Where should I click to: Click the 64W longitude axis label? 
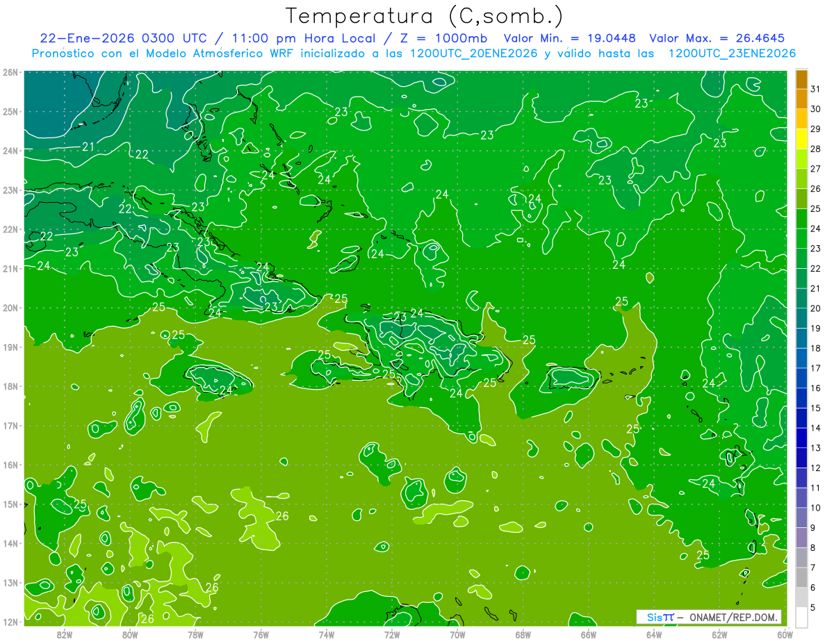click(x=653, y=634)
